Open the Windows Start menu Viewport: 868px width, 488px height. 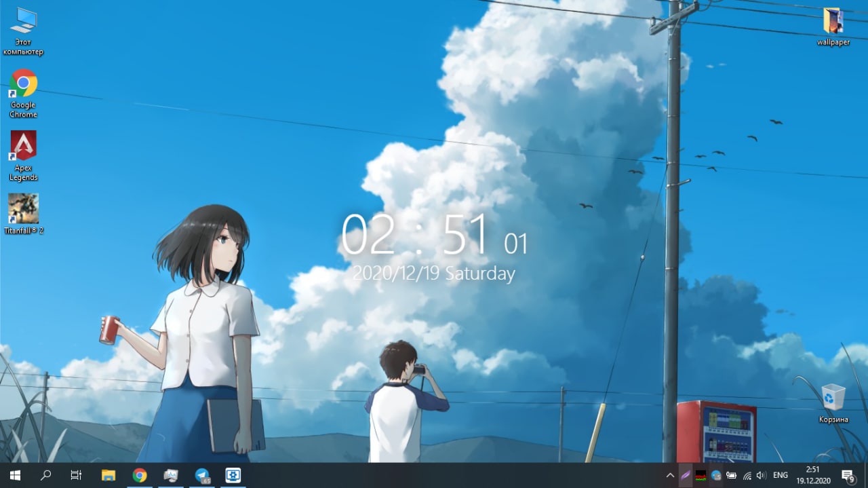(x=15, y=475)
